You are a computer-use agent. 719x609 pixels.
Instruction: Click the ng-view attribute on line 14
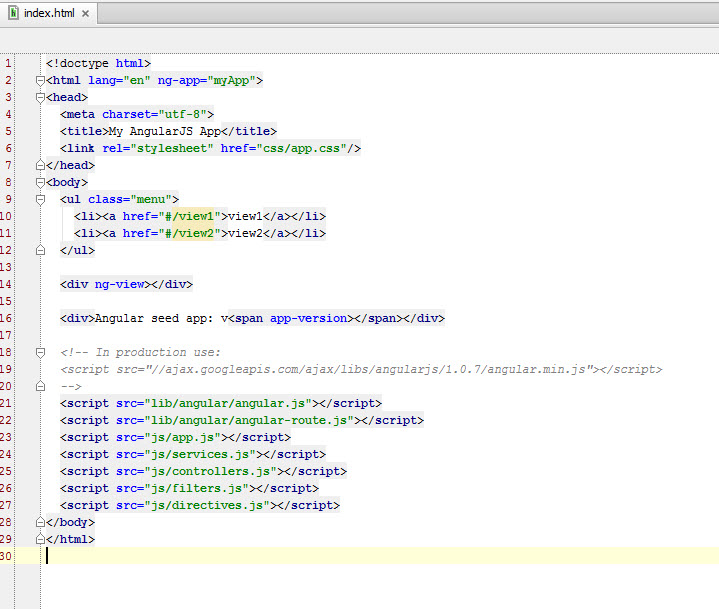click(x=119, y=284)
